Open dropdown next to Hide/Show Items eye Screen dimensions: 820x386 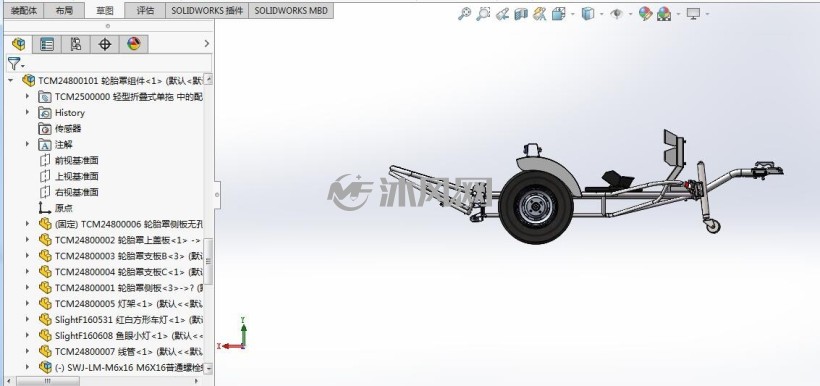pyautogui.click(x=631, y=14)
